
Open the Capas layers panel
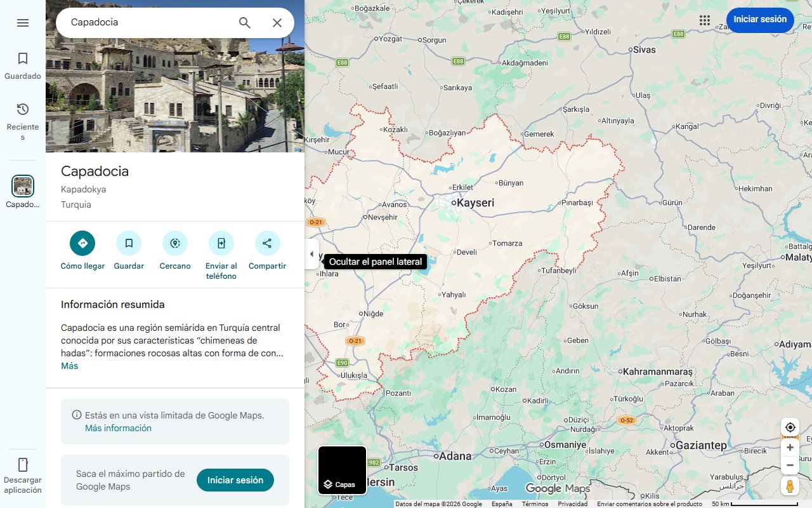(342, 470)
